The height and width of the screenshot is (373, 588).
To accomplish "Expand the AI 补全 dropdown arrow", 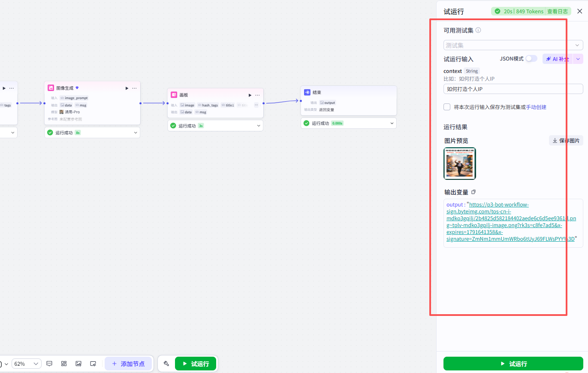I will tap(578, 59).
